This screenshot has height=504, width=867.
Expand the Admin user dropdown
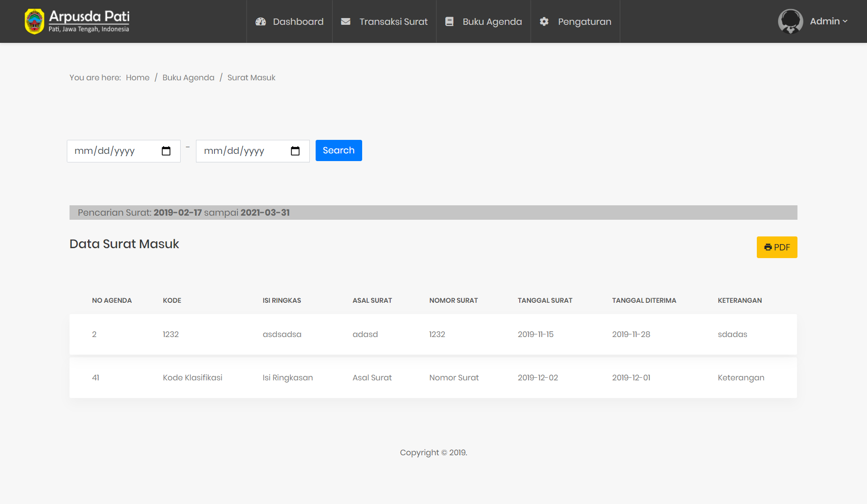tap(829, 21)
